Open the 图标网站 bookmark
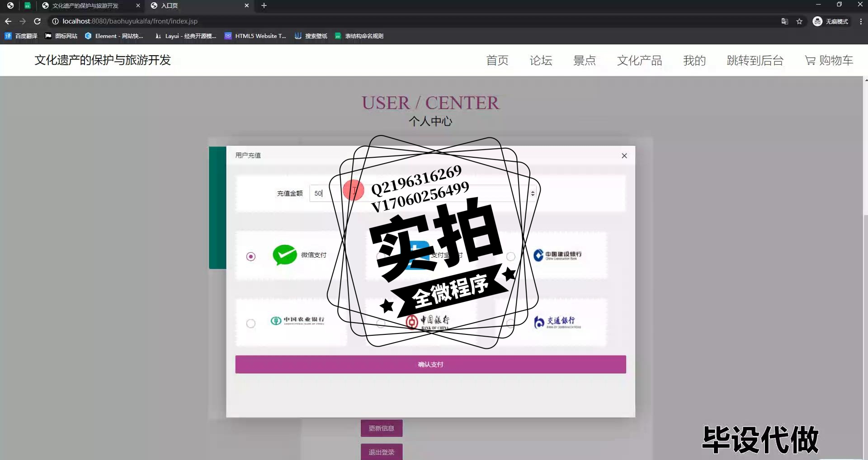This screenshot has height=460, width=868. (61, 36)
